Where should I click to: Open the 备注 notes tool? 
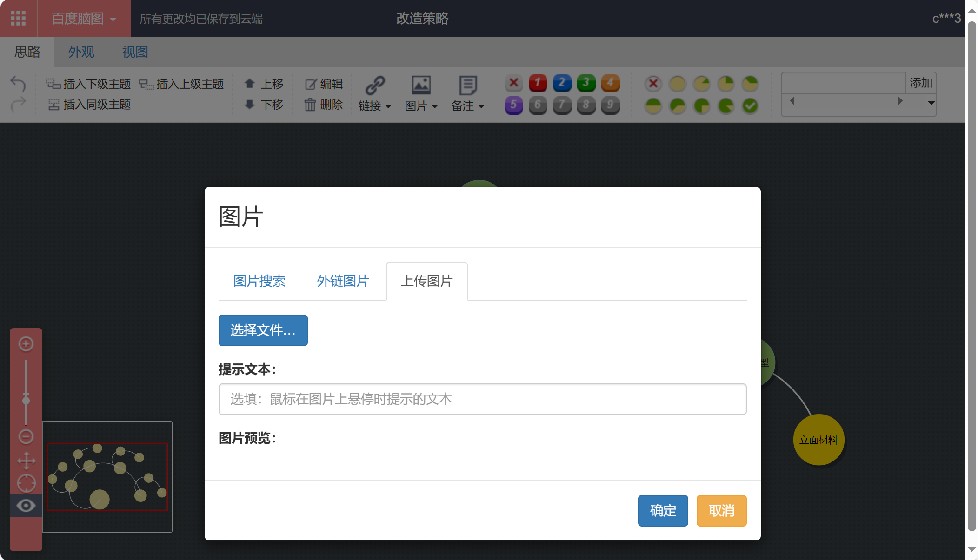point(467,93)
